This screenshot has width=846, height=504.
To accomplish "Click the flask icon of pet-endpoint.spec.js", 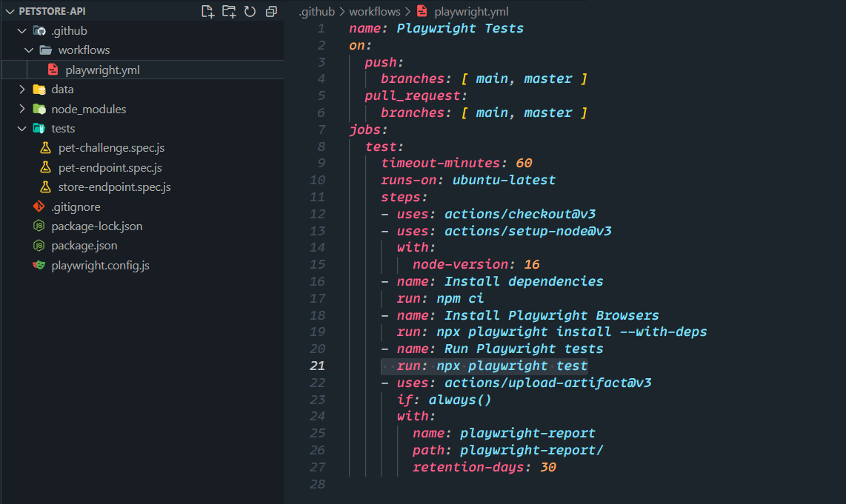I will 46,168.
